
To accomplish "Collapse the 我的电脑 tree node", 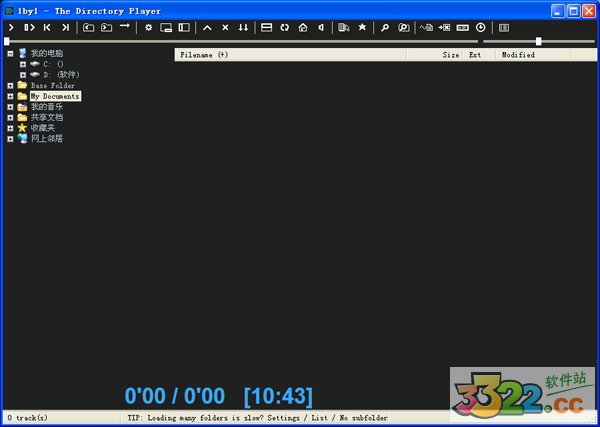I will point(10,54).
